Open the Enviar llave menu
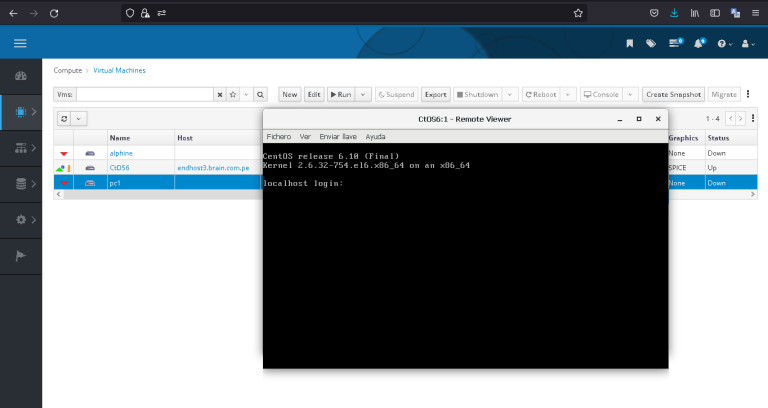Screen dimensions: 768x408 point(337,136)
